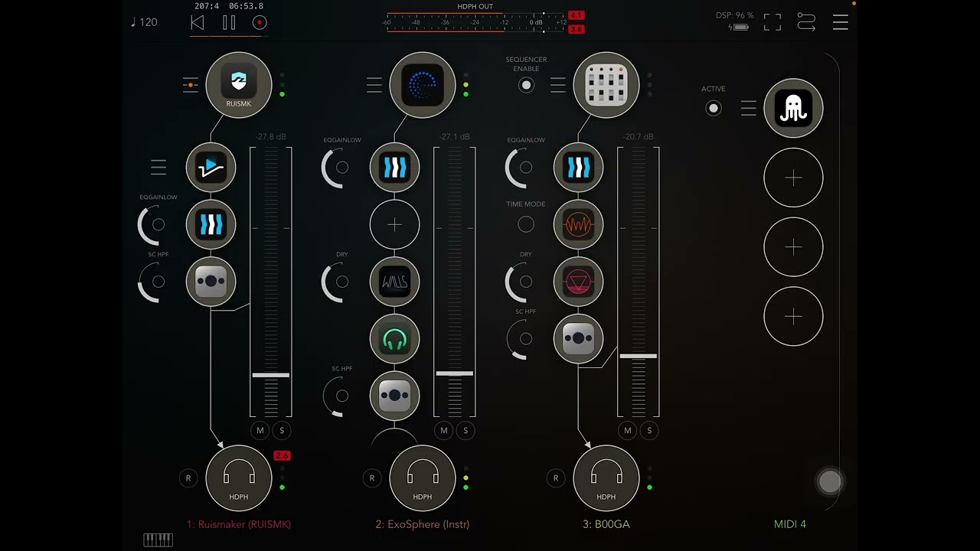
Task: Click the HDPH OUT level meter
Action: pyautogui.click(x=476, y=21)
